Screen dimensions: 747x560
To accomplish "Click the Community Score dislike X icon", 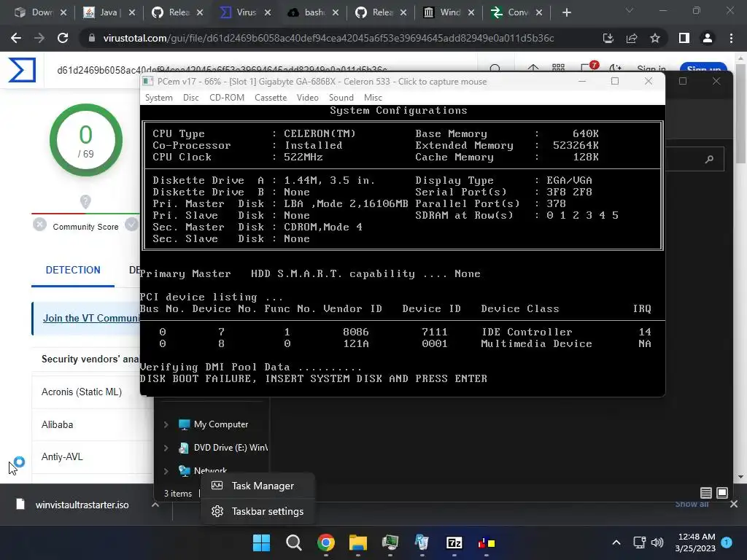I will pyautogui.click(x=40, y=224).
